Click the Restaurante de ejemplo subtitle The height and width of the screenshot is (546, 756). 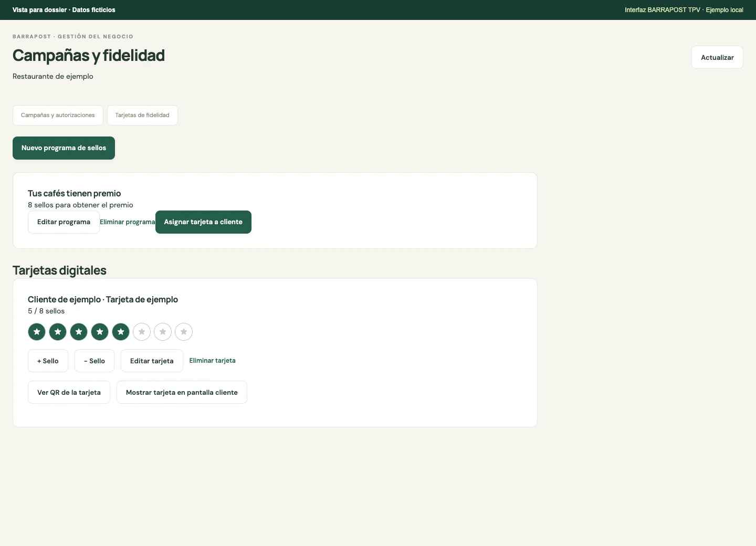(x=53, y=76)
